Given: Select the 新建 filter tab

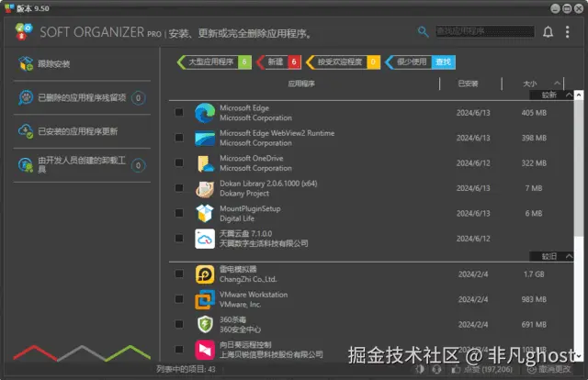Looking at the screenshot, I should [278, 61].
